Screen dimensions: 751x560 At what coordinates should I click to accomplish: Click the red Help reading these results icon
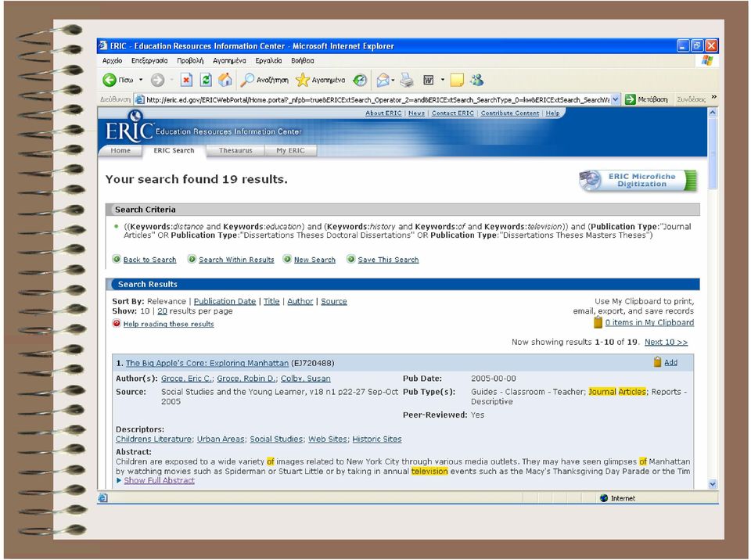117,323
